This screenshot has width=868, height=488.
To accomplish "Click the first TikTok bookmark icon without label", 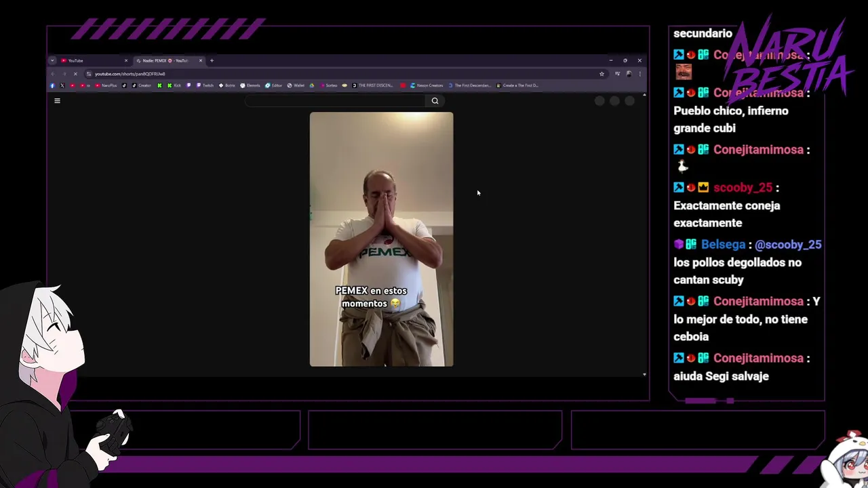I will coord(125,85).
